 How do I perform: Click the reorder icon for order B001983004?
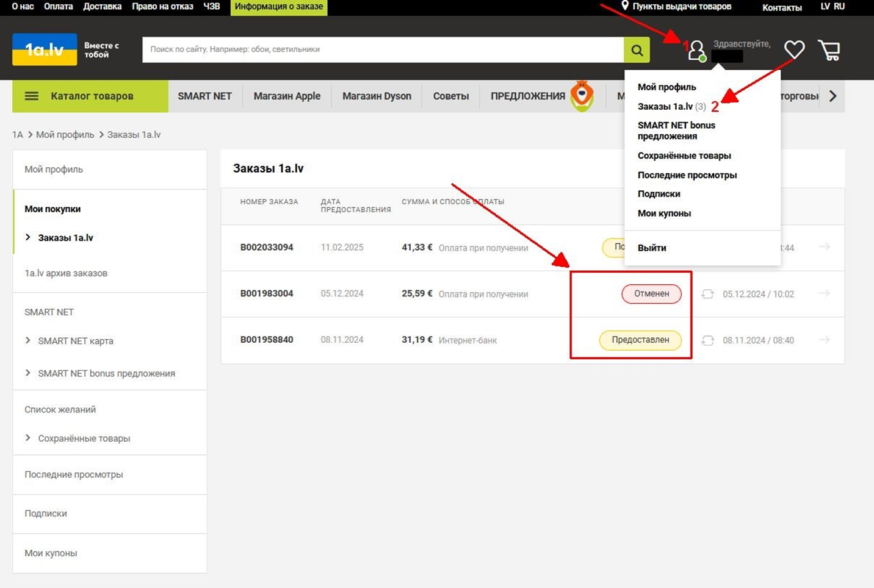point(707,294)
